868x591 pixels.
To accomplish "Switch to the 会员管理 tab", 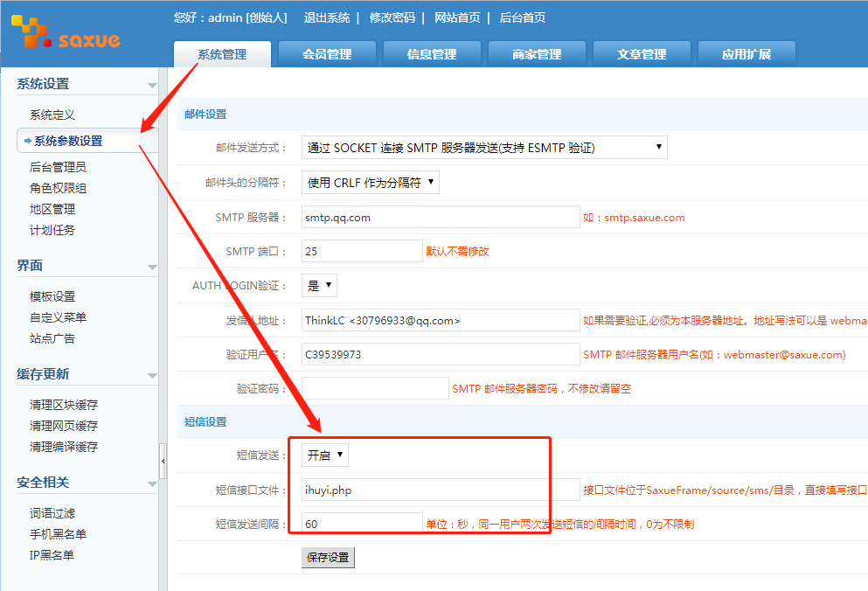I will point(327,54).
